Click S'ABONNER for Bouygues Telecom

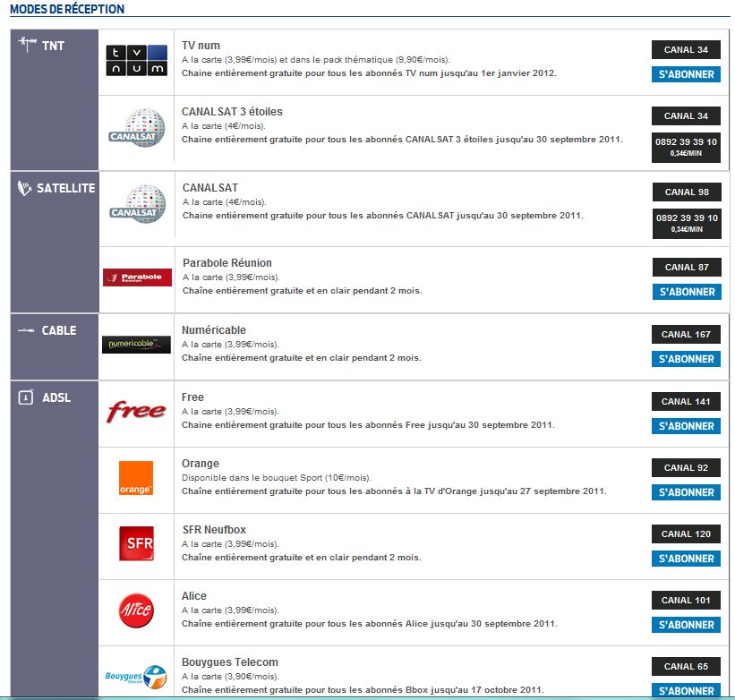tap(686, 691)
